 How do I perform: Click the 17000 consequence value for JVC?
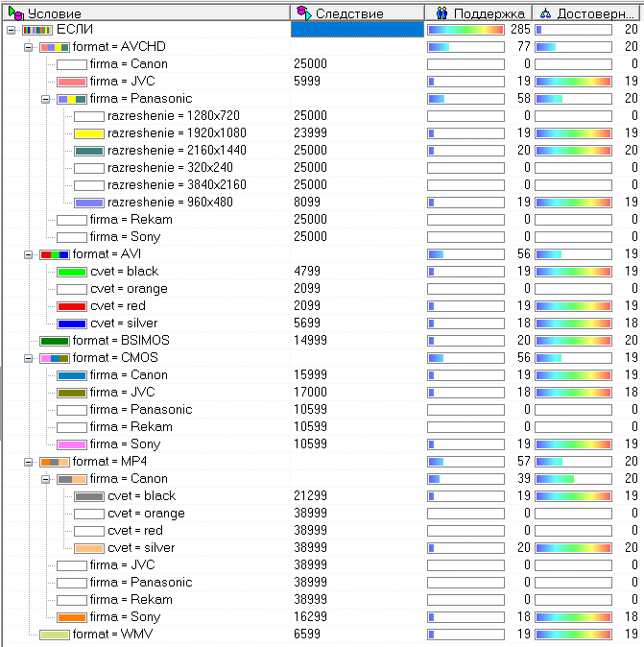tap(311, 393)
